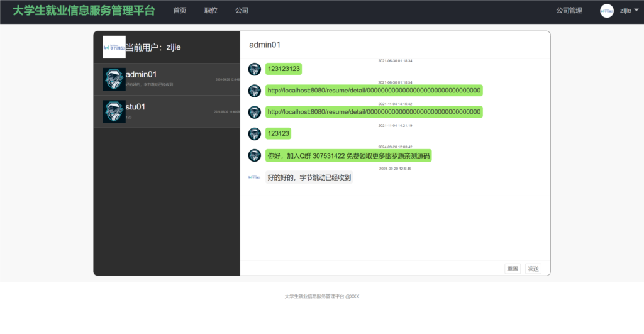644x334 pixels.
Task: Click the current user company logo thumbnail
Action: [114, 47]
